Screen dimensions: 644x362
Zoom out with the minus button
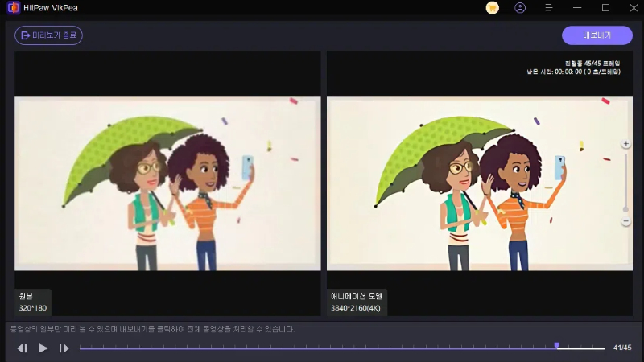tap(625, 221)
